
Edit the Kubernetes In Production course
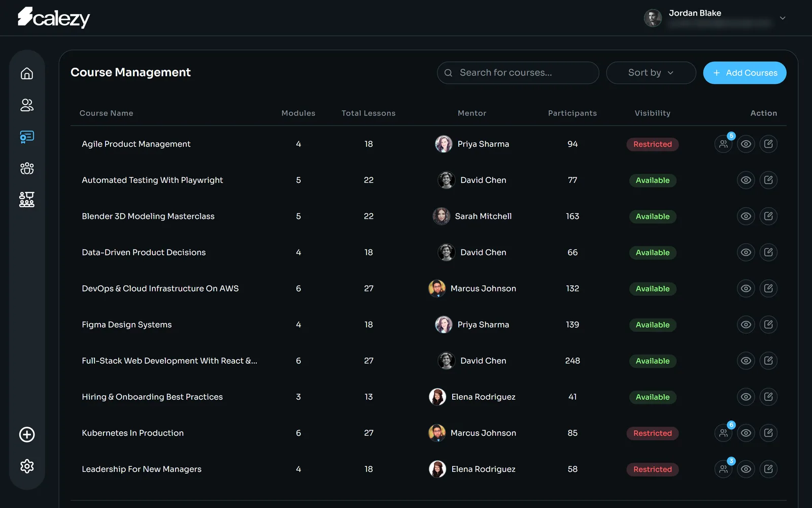pyautogui.click(x=768, y=433)
